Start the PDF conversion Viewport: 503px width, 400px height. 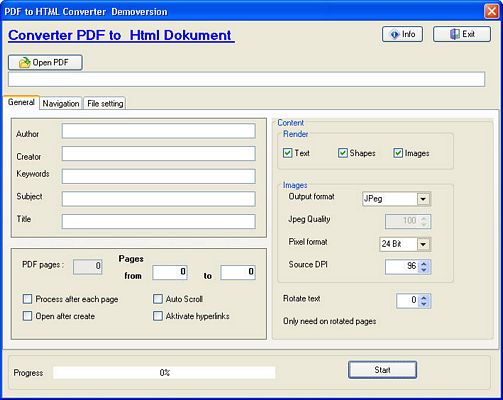point(382,370)
